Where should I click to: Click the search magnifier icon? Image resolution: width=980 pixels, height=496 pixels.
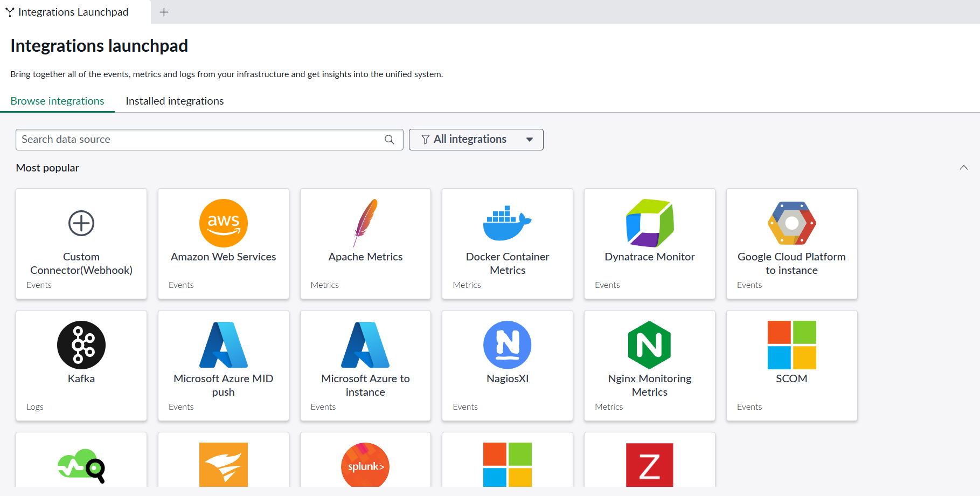pyautogui.click(x=390, y=140)
